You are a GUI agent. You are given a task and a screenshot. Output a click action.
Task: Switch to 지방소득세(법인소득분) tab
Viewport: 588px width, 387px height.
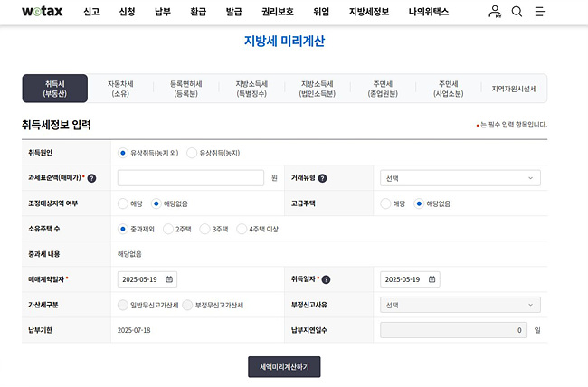318,89
